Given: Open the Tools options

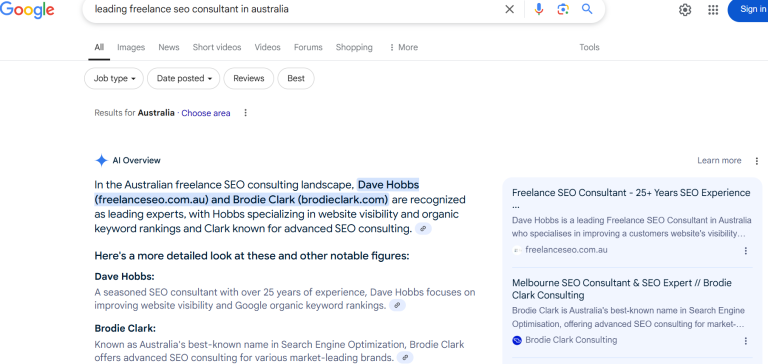Looking at the screenshot, I should pos(589,48).
